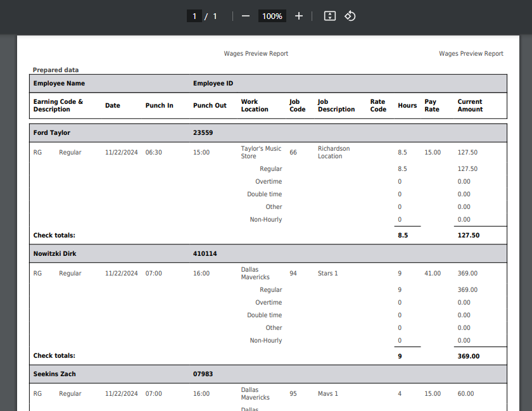Click Ford Taylor's bold 8.5 total hours
Viewport: 532px width, 411px height.
[x=403, y=235]
